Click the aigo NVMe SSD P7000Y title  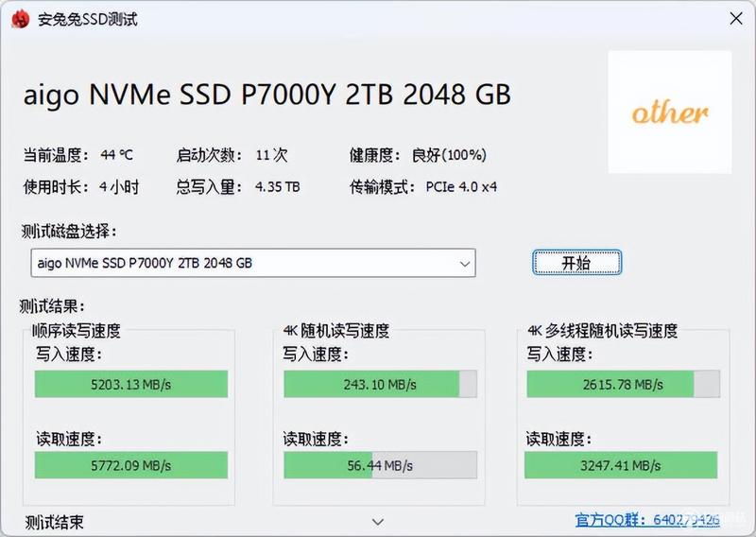tap(267, 95)
